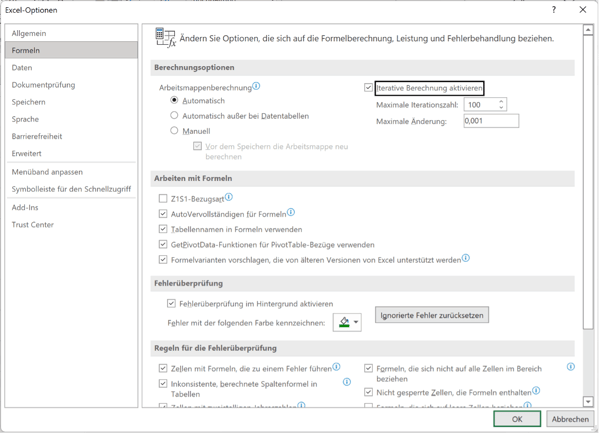Select the Formeln options category

click(x=72, y=50)
